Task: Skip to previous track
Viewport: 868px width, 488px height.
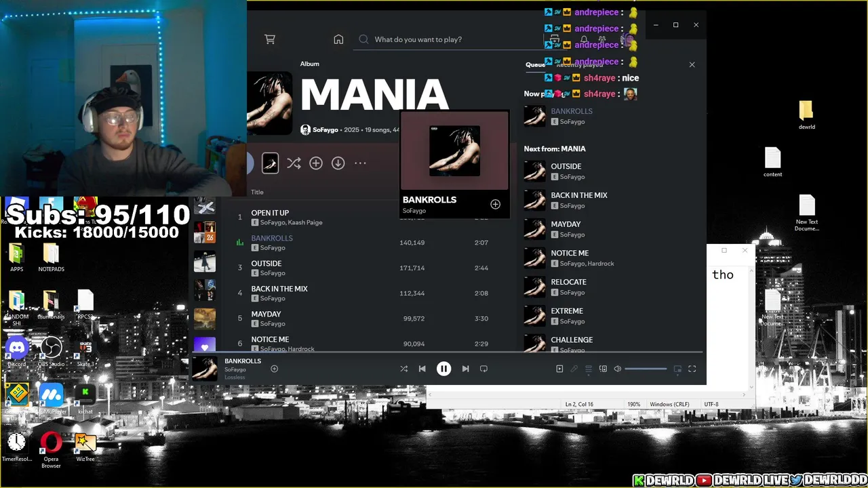Action: pyautogui.click(x=422, y=369)
